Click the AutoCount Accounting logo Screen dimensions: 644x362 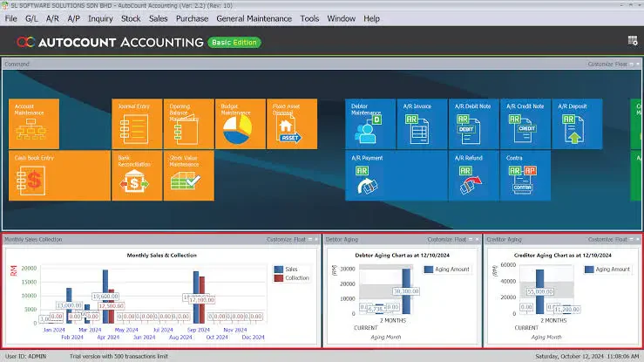[x=110, y=42]
